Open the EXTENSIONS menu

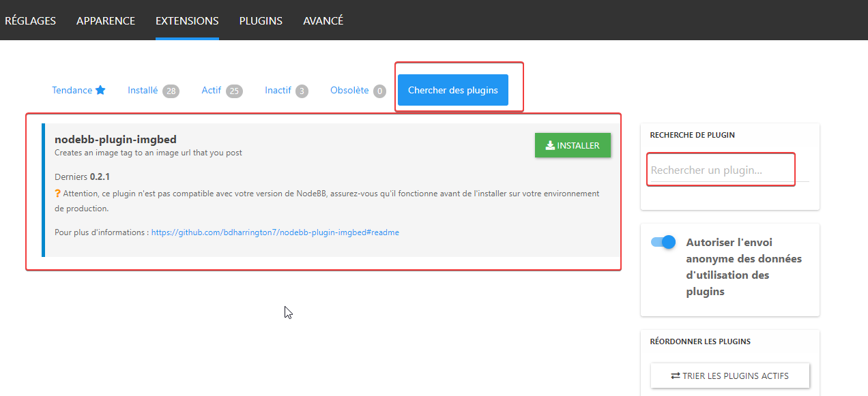[x=187, y=21]
